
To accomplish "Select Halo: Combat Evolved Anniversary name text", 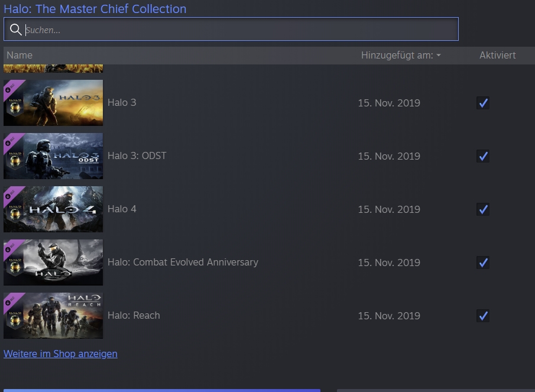I will tap(183, 263).
